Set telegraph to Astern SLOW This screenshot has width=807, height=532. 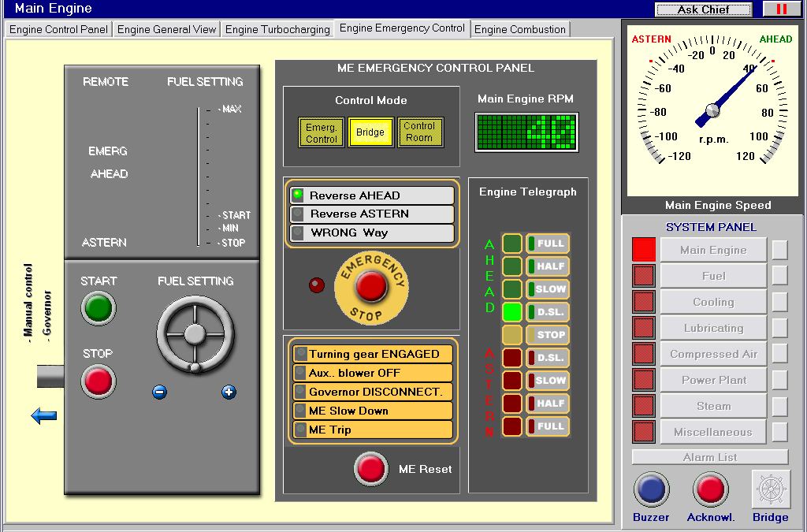click(548, 380)
